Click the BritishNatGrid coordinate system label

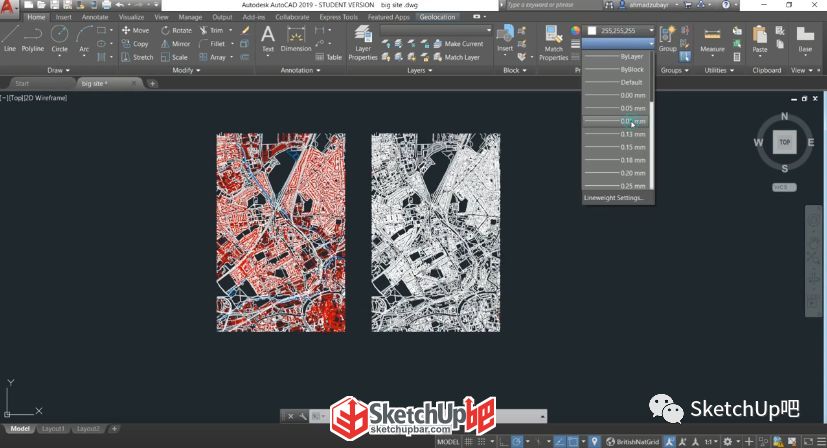633,442
